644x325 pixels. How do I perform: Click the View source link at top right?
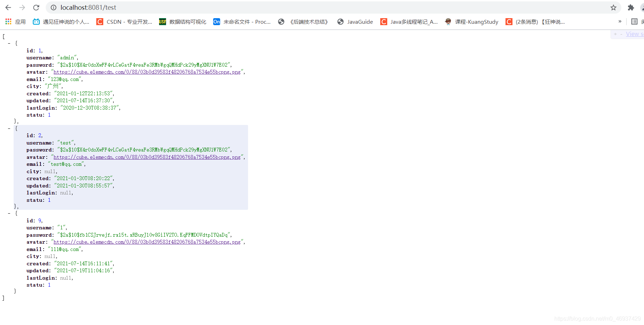635,34
